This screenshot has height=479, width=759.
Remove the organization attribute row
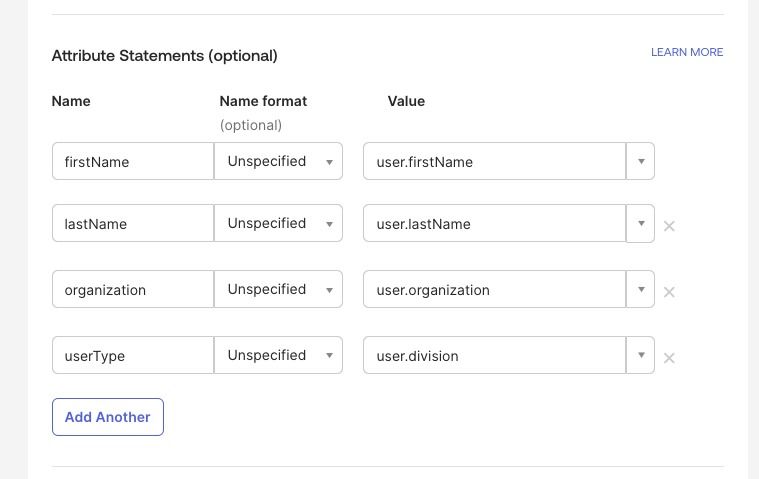[x=669, y=292]
